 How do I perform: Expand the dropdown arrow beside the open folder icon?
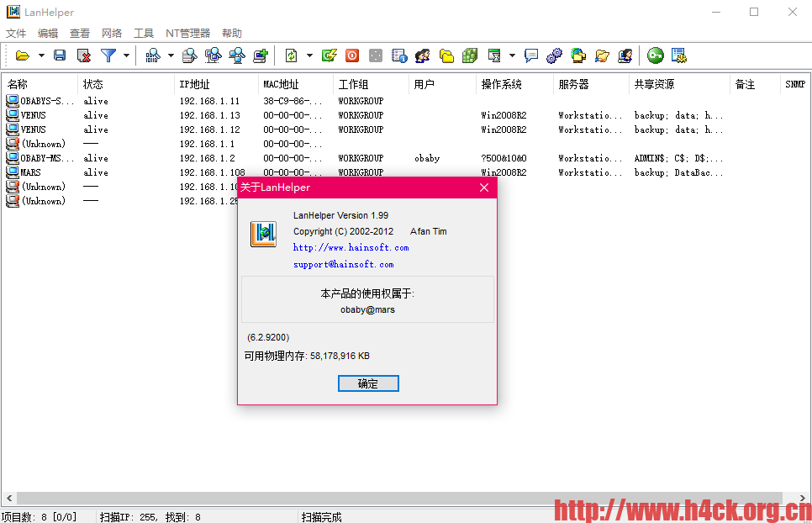coord(41,55)
